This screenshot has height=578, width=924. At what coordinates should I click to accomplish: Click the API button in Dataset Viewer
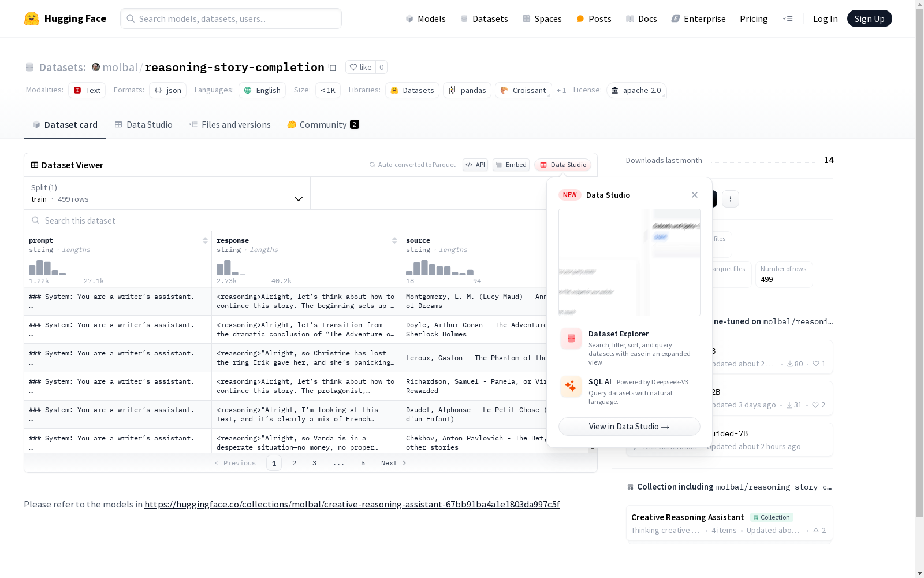(475, 165)
